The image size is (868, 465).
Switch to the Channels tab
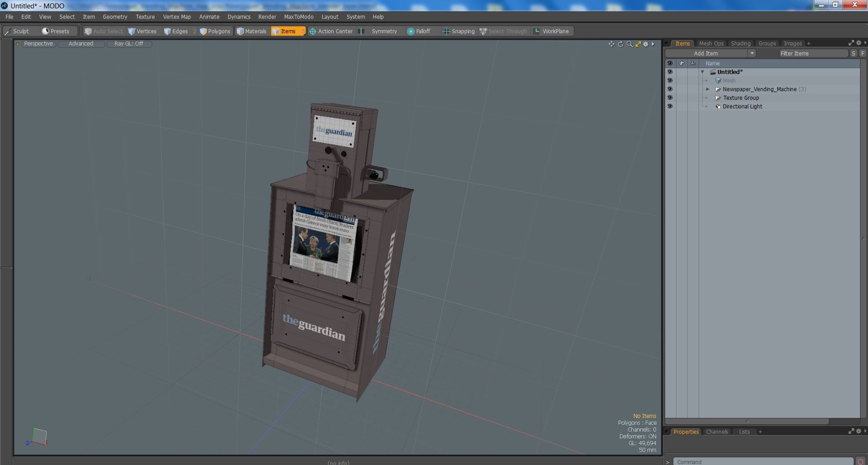[717, 432]
